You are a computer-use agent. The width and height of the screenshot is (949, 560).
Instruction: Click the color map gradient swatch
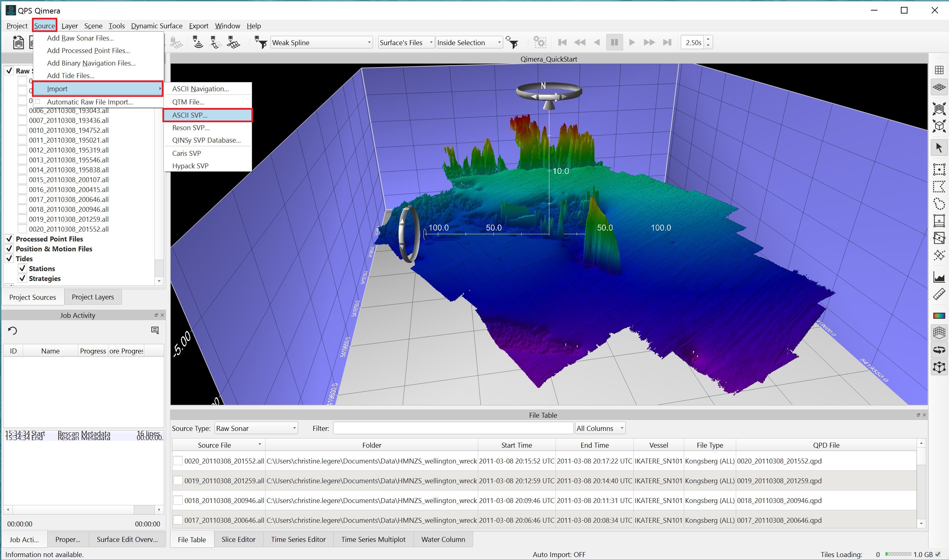939,316
